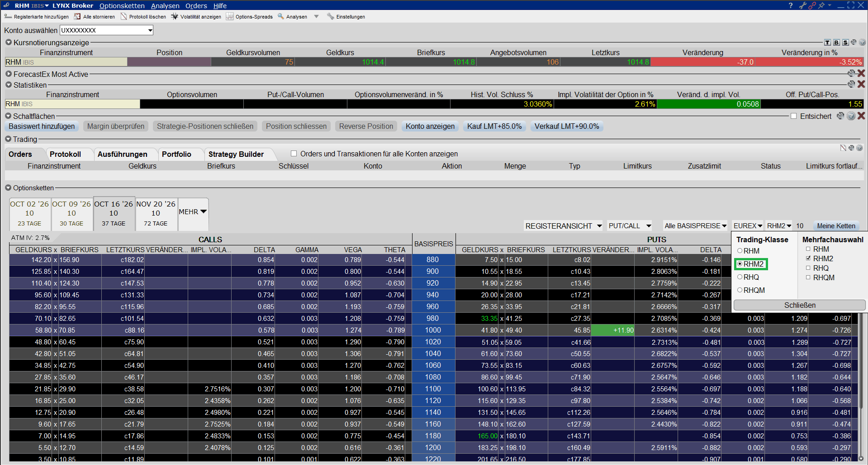This screenshot has height=465, width=868.
Task: Open Einstellungen via the toolbar wrench icon
Action: [x=331, y=17]
